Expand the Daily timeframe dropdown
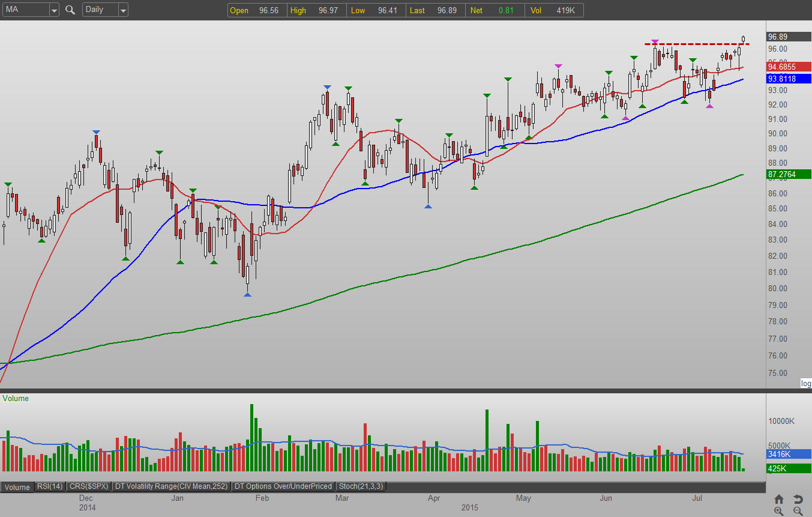Image resolution: width=812 pixels, height=517 pixels. tap(122, 10)
